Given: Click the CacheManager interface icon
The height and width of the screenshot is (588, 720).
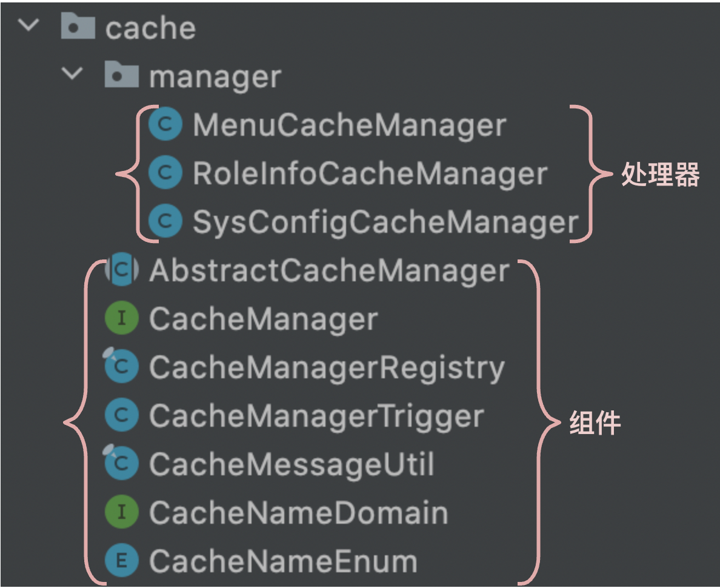Looking at the screenshot, I should (121, 319).
